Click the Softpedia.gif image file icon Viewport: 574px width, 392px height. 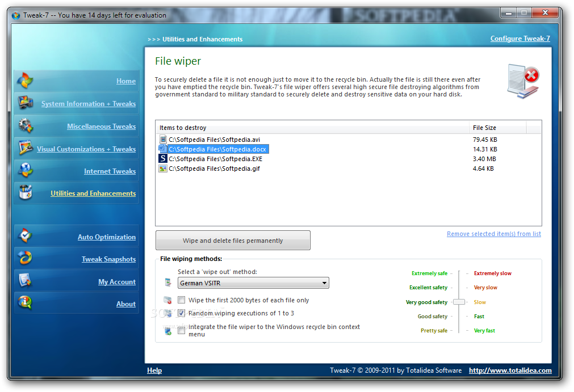(x=162, y=168)
